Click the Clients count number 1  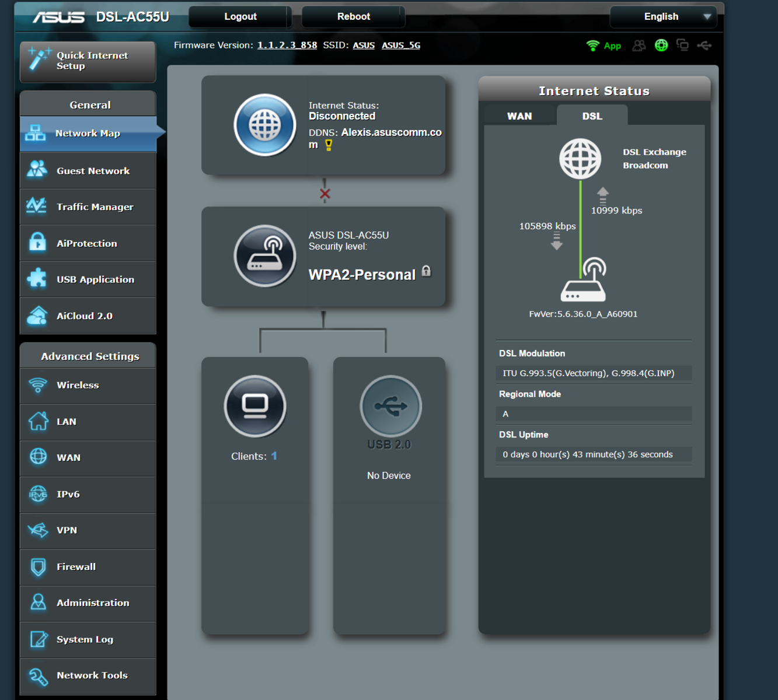pyautogui.click(x=274, y=456)
